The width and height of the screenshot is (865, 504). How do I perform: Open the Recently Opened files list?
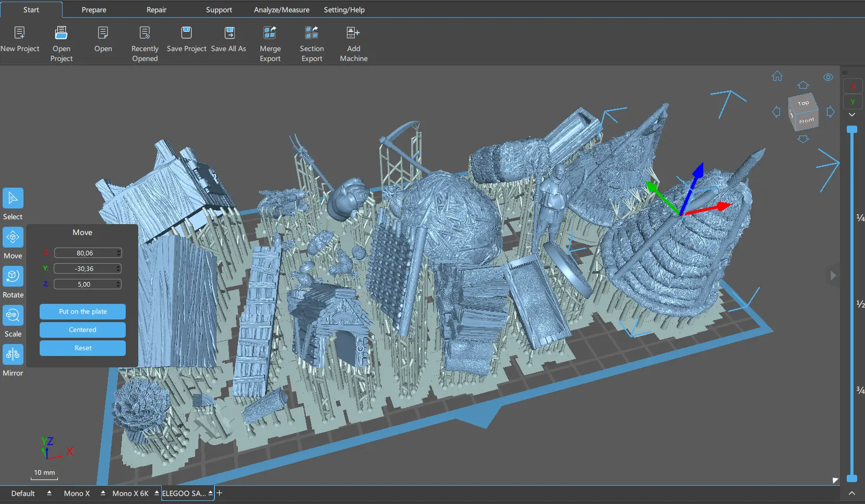click(x=145, y=33)
